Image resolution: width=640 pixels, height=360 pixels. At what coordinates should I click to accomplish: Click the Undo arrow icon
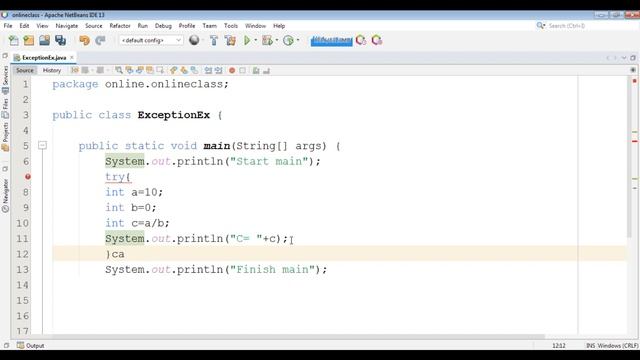[x=84, y=40]
